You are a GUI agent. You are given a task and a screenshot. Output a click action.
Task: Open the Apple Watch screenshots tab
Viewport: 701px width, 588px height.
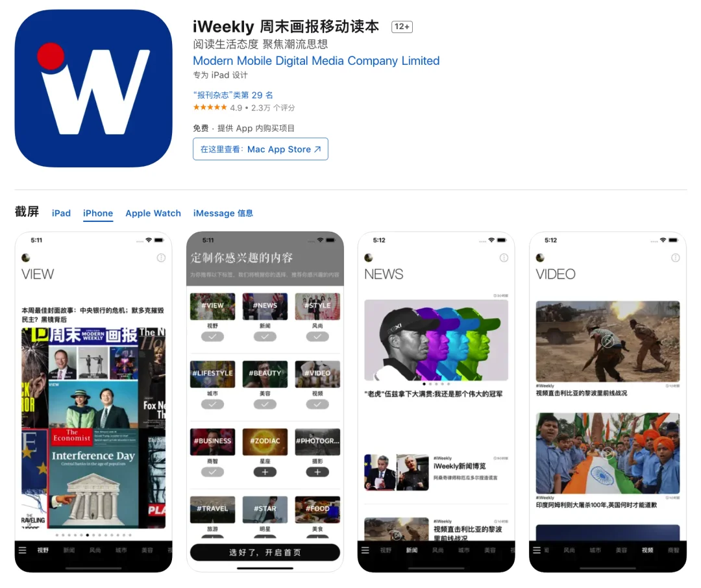153,213
